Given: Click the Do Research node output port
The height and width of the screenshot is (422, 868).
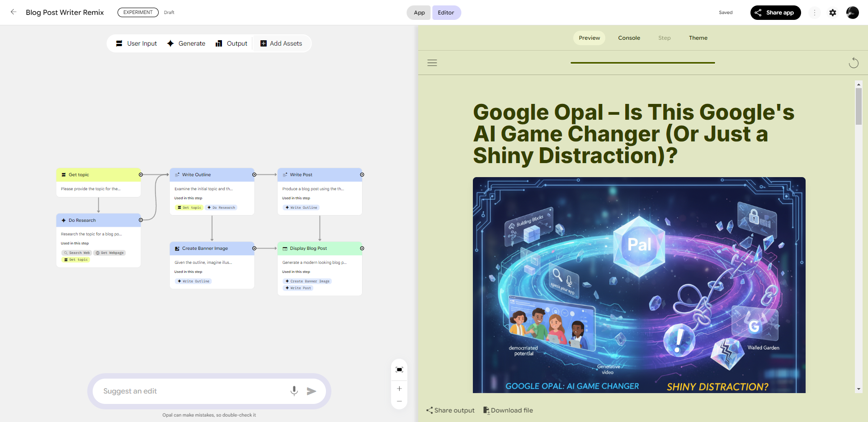Looking at the screenshot, I should coord(141,220).
